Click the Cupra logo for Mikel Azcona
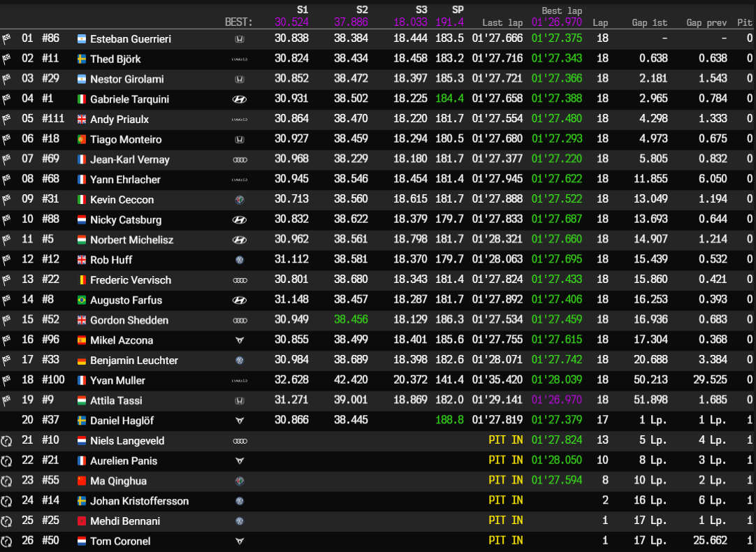Screen dimensions: 756x552 coord(239,341)
